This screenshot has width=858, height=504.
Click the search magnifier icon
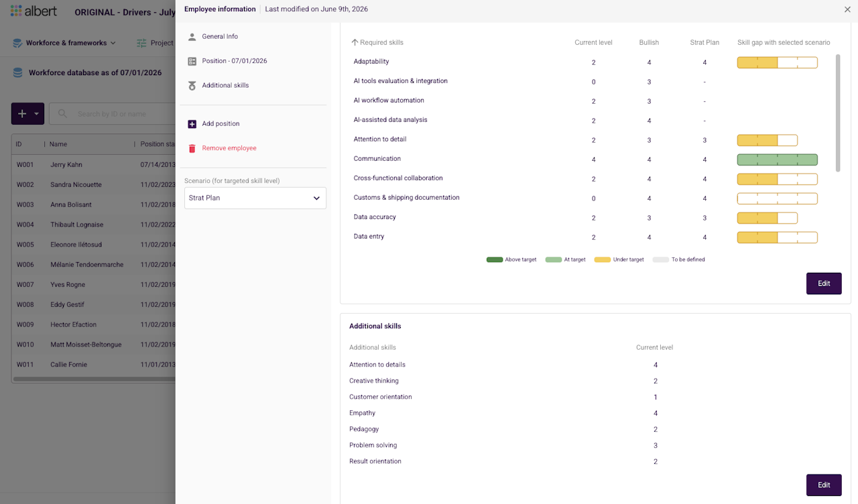[x=62, y=114]
